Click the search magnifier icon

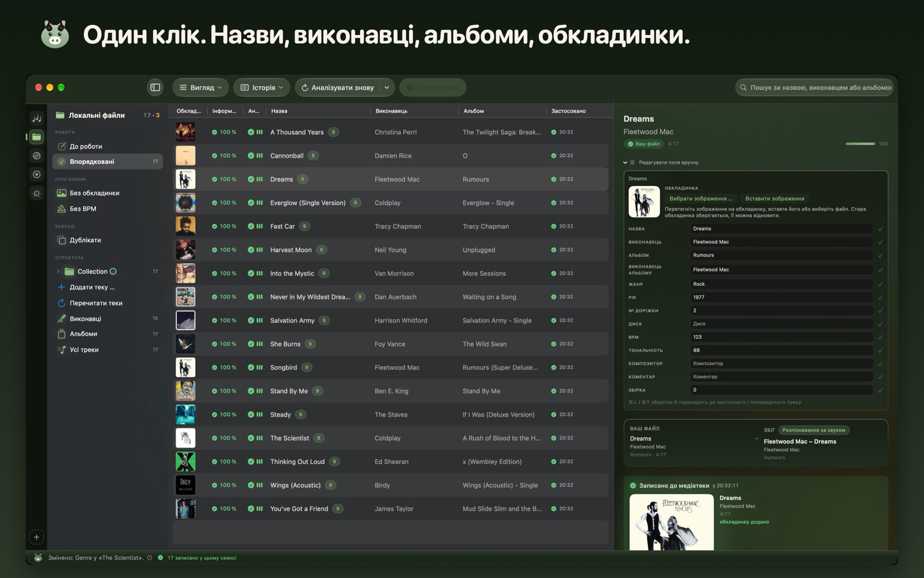pyautogui.click(x=743, y=87)
